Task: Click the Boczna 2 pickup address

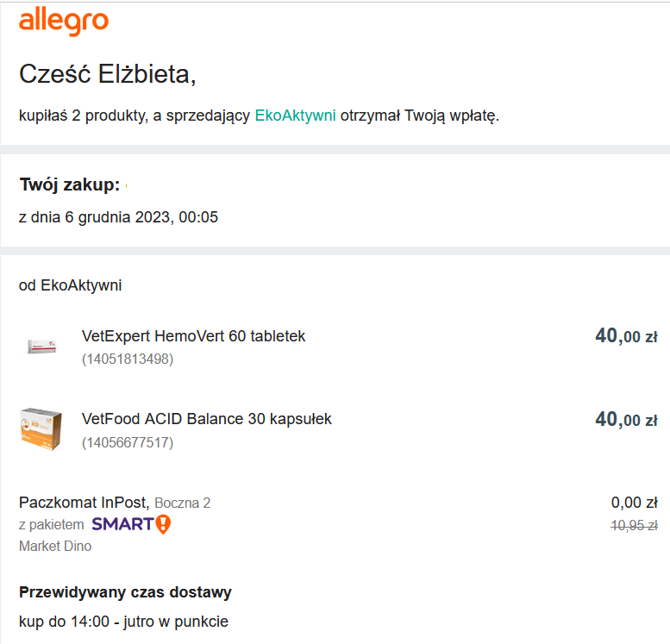Action: coord(183,503)
